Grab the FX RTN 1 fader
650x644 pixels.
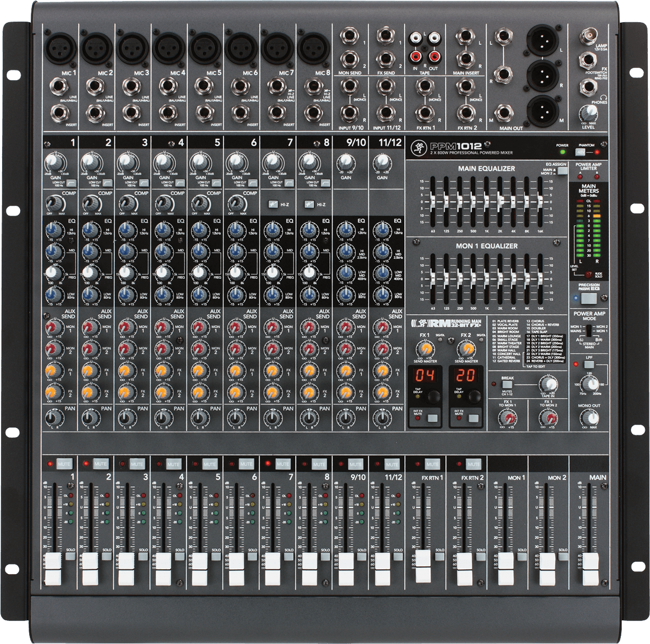tap(423, 567)
